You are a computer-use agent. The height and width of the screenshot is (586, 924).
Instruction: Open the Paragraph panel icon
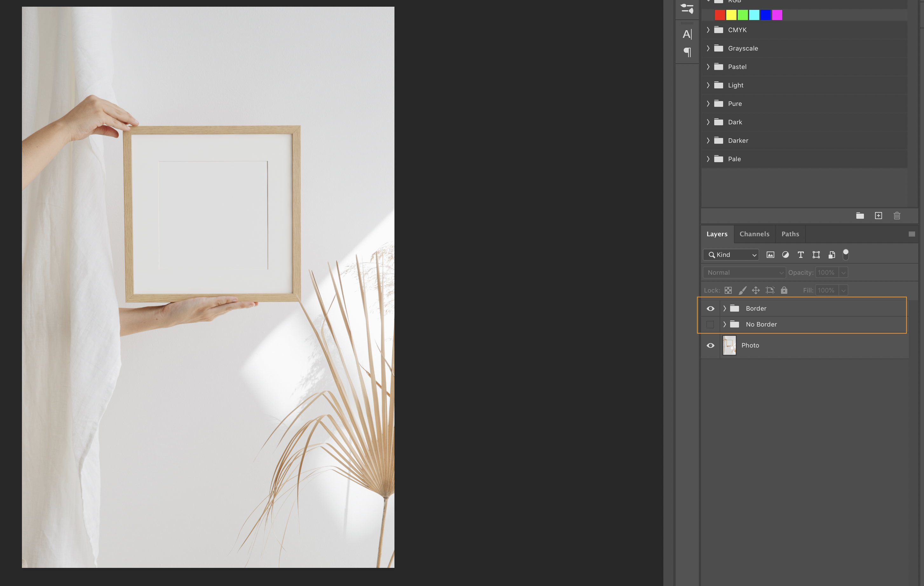[x=687, y=52]
